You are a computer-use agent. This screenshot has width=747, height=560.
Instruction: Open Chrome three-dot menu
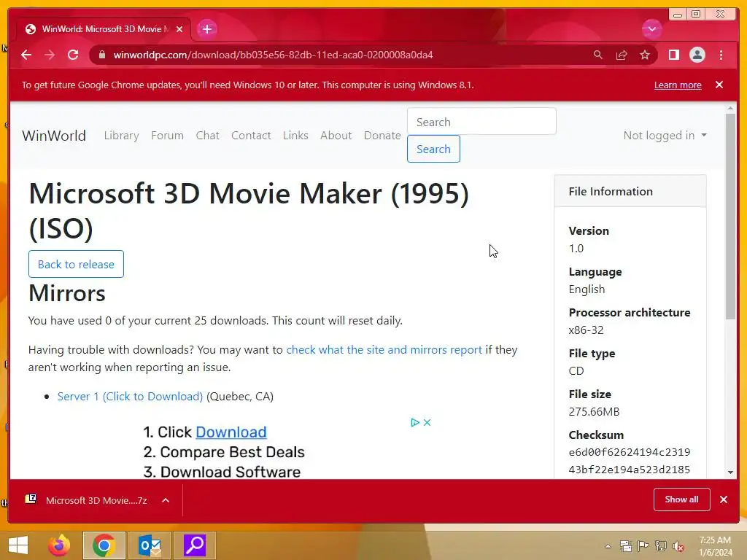click(721, 55)
